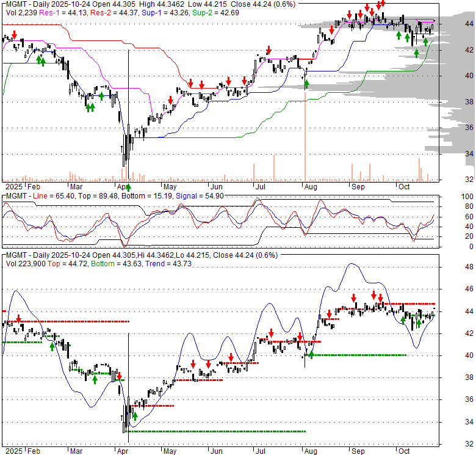Click the green buy arrow at April low in top chart
The height and width of the screenshot is (455, 476).
pos(128,170)
